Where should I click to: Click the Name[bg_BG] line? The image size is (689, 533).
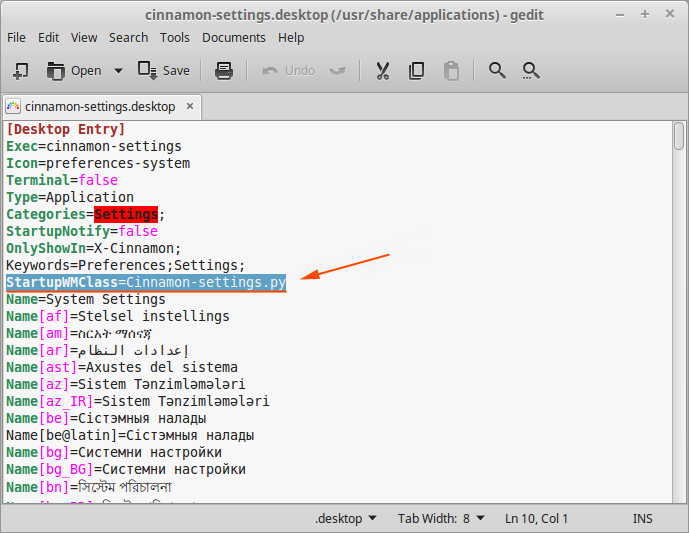point(126,470)
